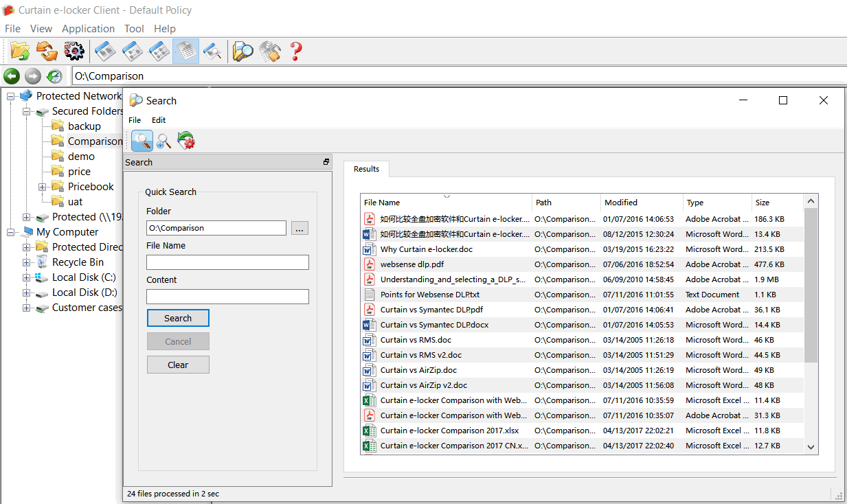Open the Help menu
This screenshot has width=847, height=504.
165,29
